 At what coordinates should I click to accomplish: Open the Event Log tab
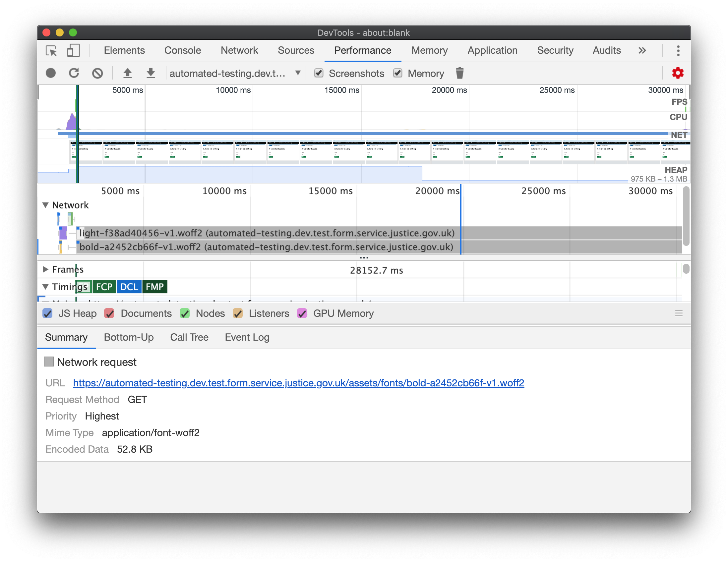[x=247, y=337]
